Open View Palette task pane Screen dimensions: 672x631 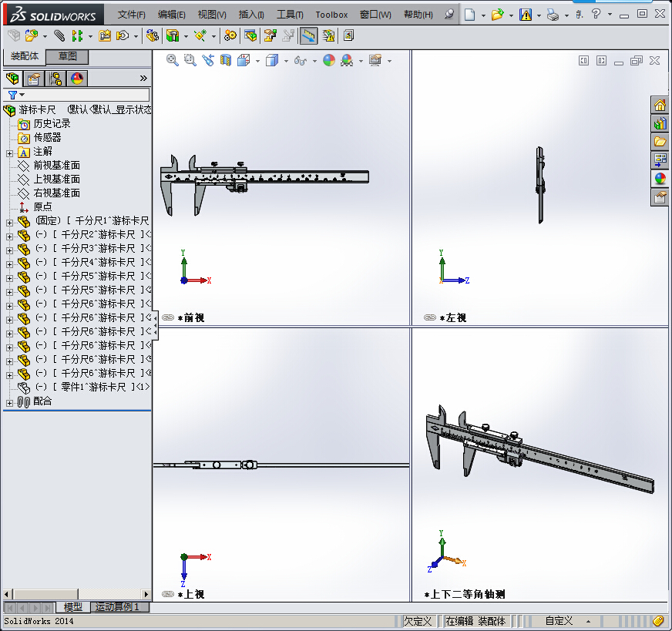click(660, 160)
